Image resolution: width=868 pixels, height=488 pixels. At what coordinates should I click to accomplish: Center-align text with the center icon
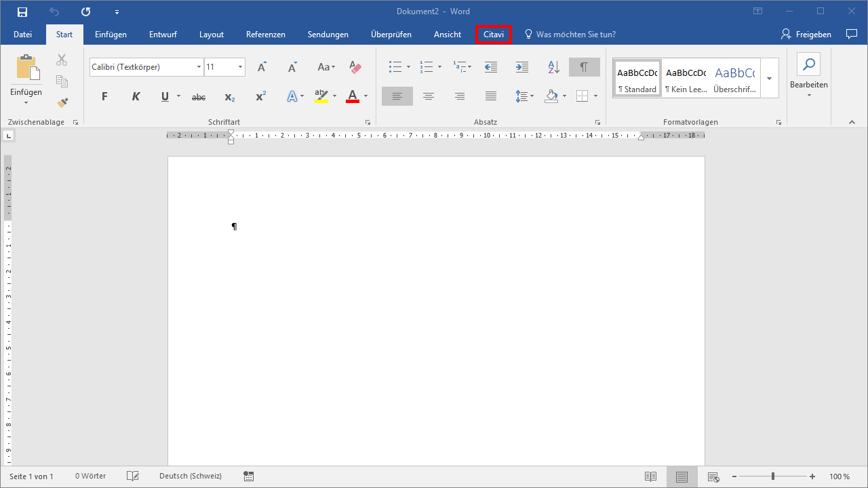coord(428,97)
